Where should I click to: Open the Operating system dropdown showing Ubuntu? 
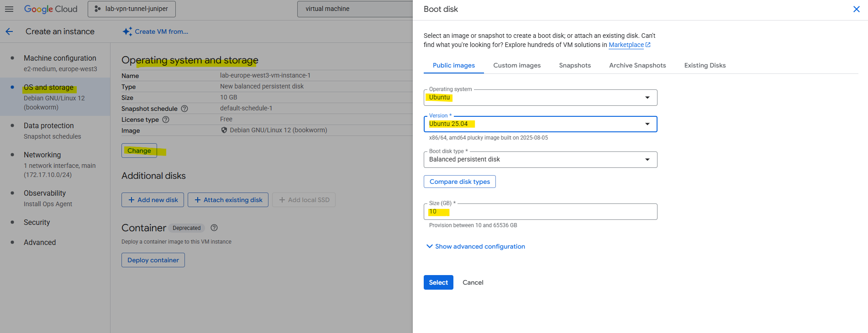pos(541,98)
